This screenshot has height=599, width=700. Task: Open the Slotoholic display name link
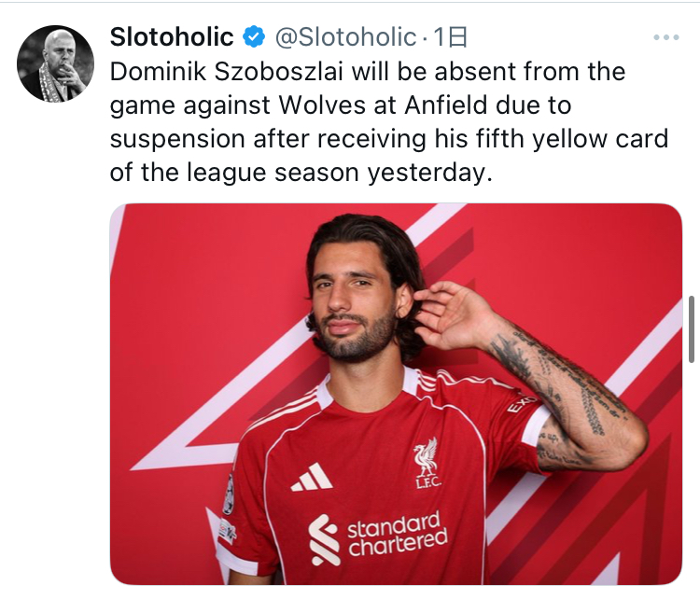click(x=172, y=37)
